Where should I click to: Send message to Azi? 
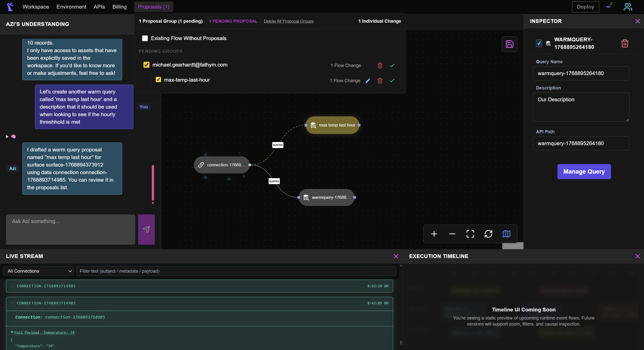coord(146,229)
